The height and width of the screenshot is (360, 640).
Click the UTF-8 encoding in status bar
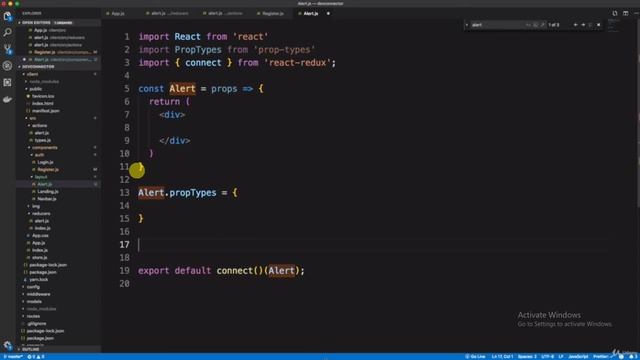pos(547,357)
